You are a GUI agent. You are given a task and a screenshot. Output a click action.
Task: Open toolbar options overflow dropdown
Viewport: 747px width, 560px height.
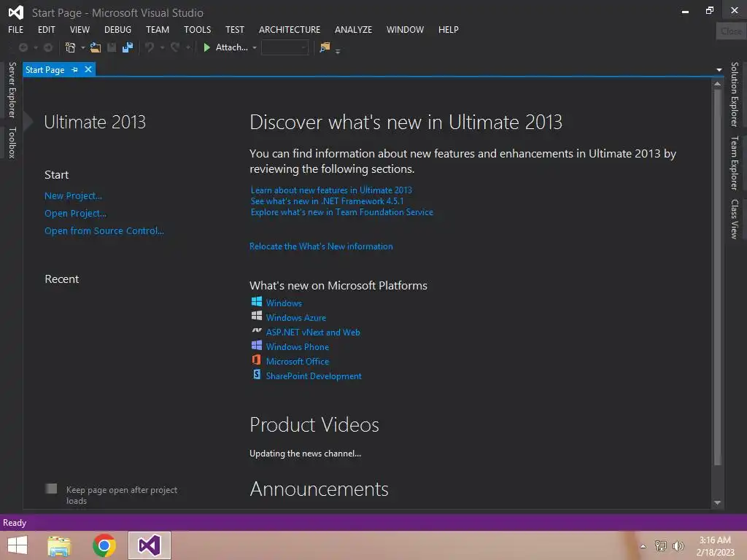[x=338, y=51]
